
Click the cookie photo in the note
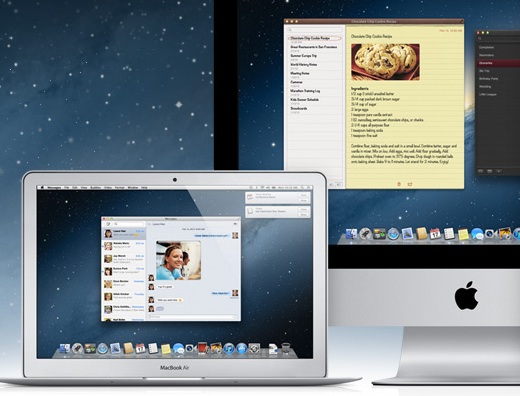click(x=385, y=62)
